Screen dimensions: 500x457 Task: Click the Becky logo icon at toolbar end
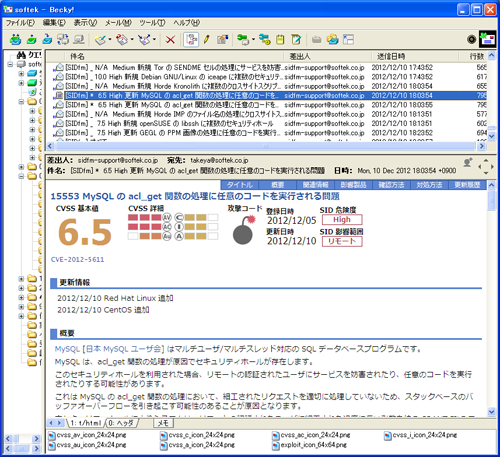click(x=487, y=39)
